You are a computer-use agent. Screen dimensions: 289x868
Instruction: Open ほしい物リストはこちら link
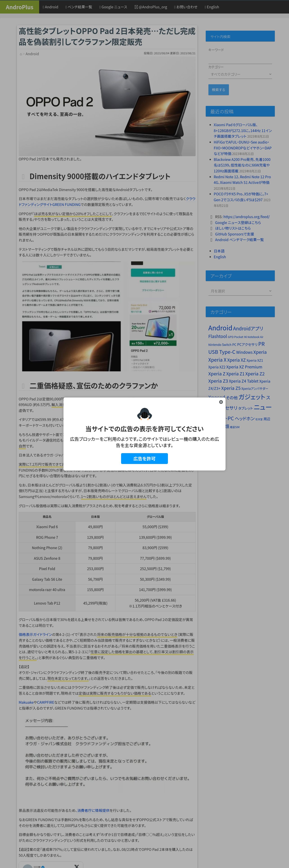click(233, 228)
